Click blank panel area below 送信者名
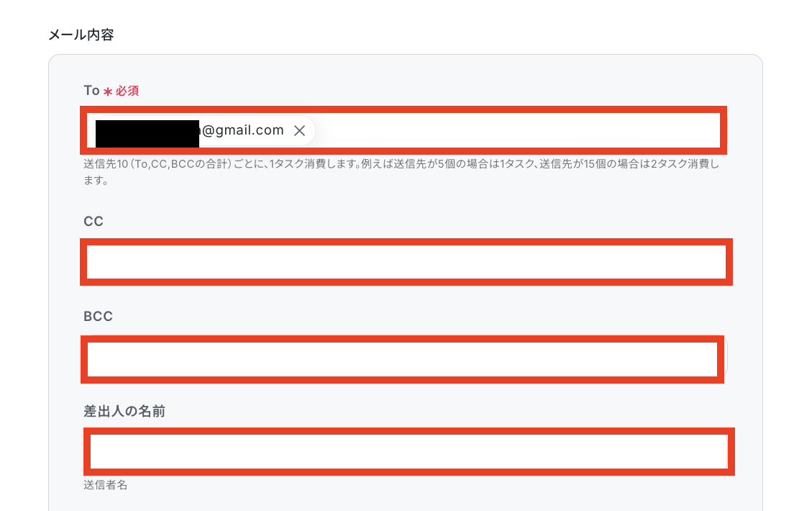The width and height of the screenshot is (812, 511). [406, 502]
